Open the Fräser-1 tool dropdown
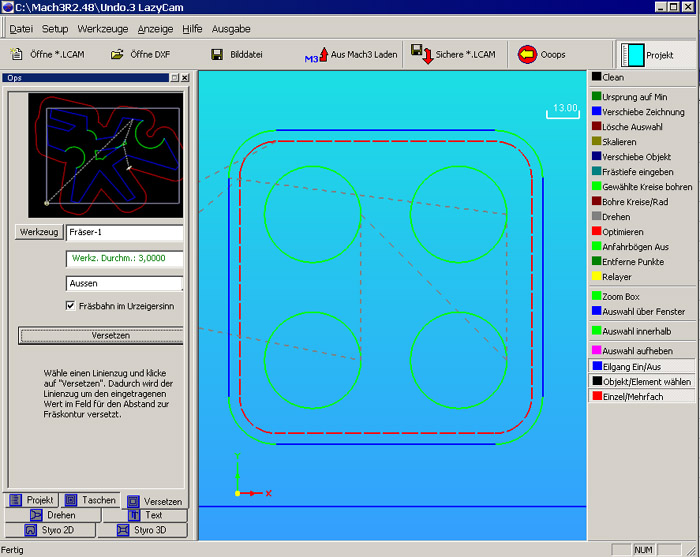 click(x=124, y=232)
